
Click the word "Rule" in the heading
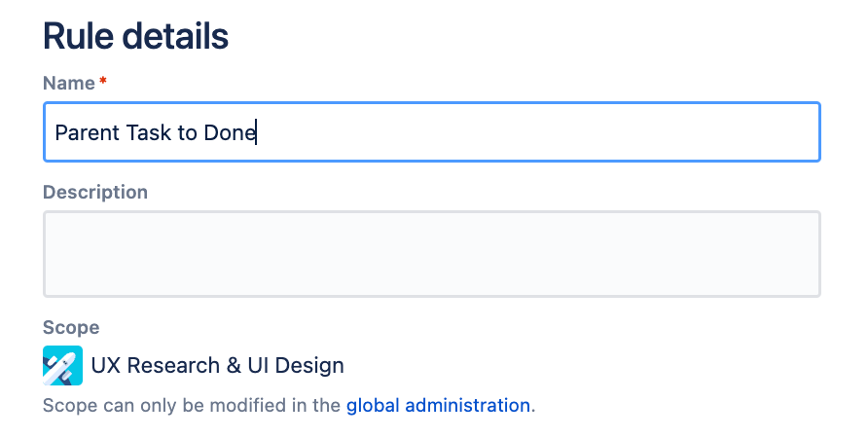[77, 36]
